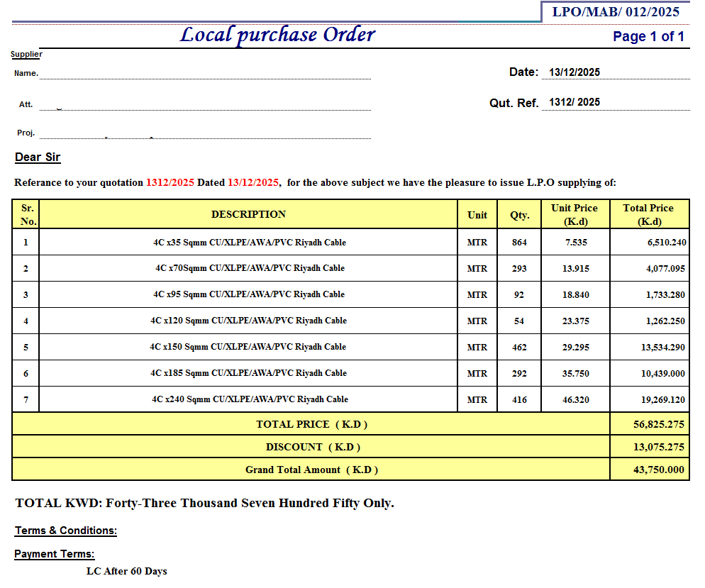Click the 4C x35 Sqmm cable description
Image resolution: width=705 pixels, height=588 pixels.
point(250,243)
